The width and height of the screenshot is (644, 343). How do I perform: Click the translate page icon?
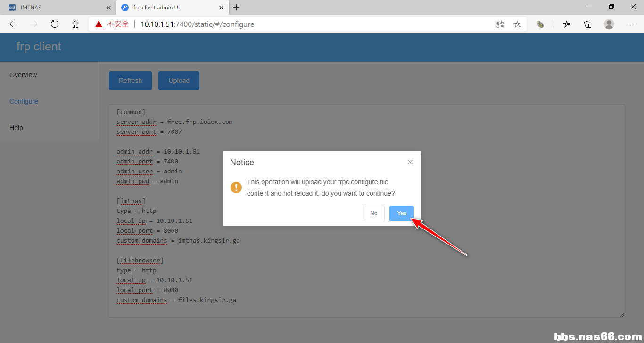tap(500, 24)
